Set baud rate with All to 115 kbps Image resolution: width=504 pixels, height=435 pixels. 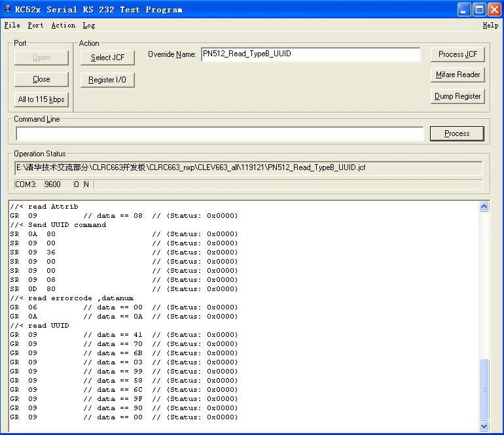[41, 99]
